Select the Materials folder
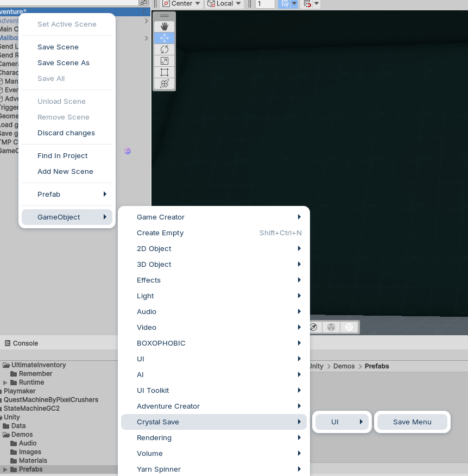Screen dimensions: 468x476 coord(33,461)
